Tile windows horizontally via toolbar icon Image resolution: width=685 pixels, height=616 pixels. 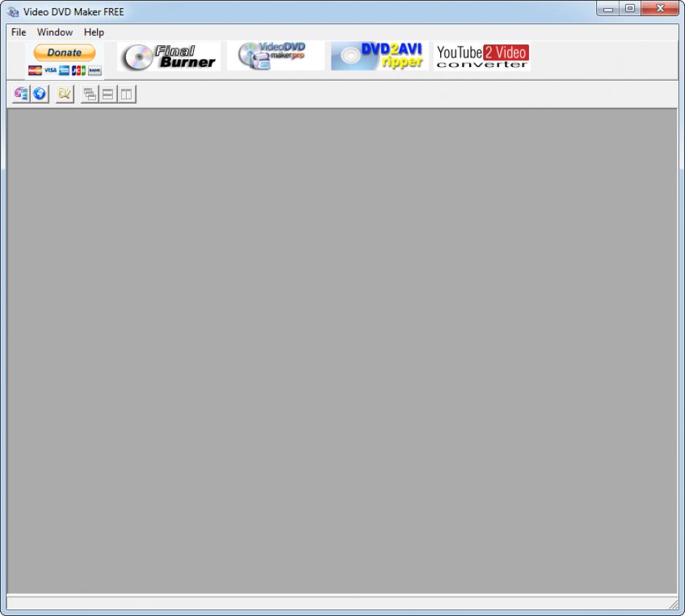click(108, 94)
